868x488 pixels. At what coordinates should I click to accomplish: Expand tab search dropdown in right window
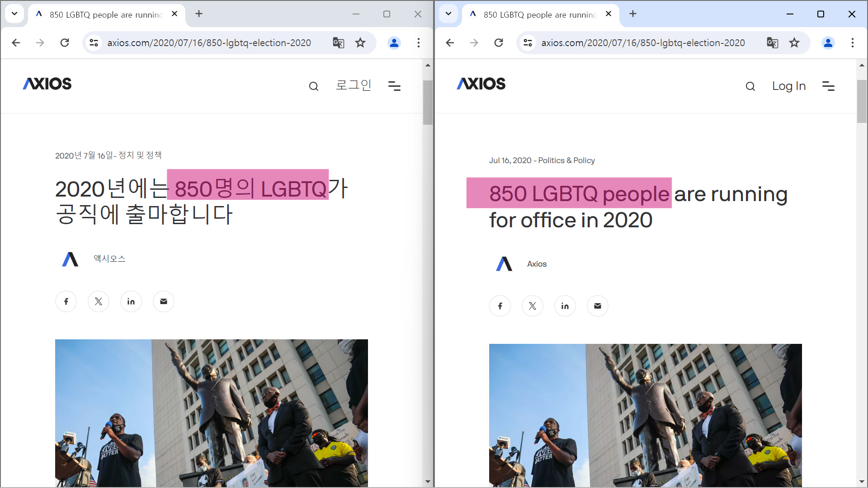pyautogui.click(x=448, y=14)
